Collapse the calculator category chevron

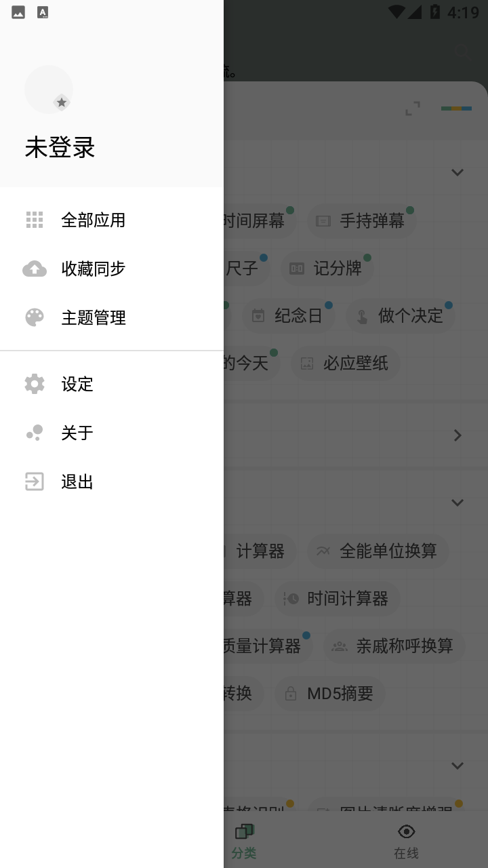457,502
